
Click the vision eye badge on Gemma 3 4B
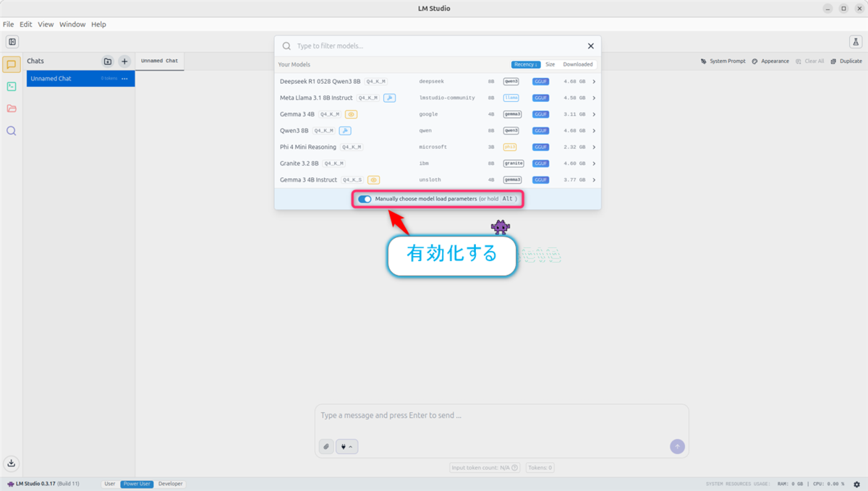coord(351,114)
